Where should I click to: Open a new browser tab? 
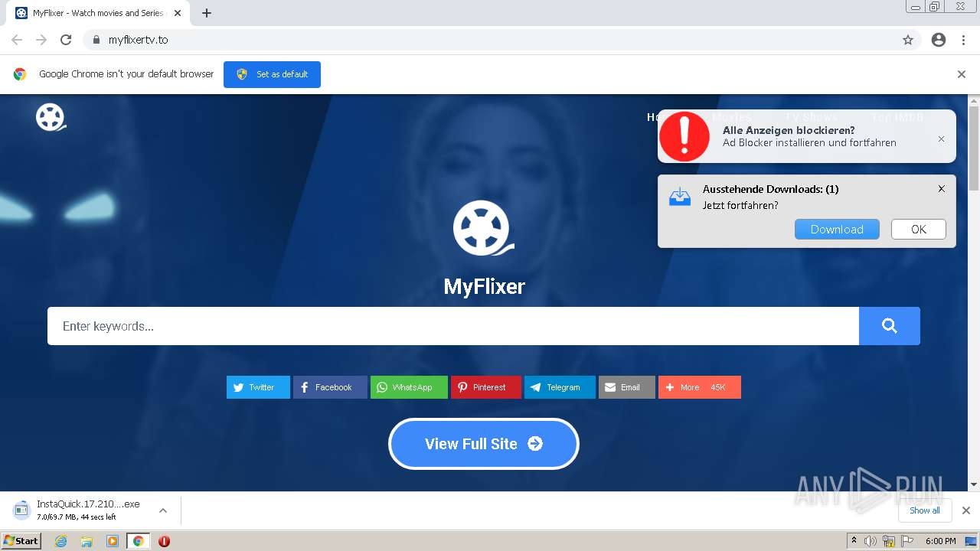206,13
